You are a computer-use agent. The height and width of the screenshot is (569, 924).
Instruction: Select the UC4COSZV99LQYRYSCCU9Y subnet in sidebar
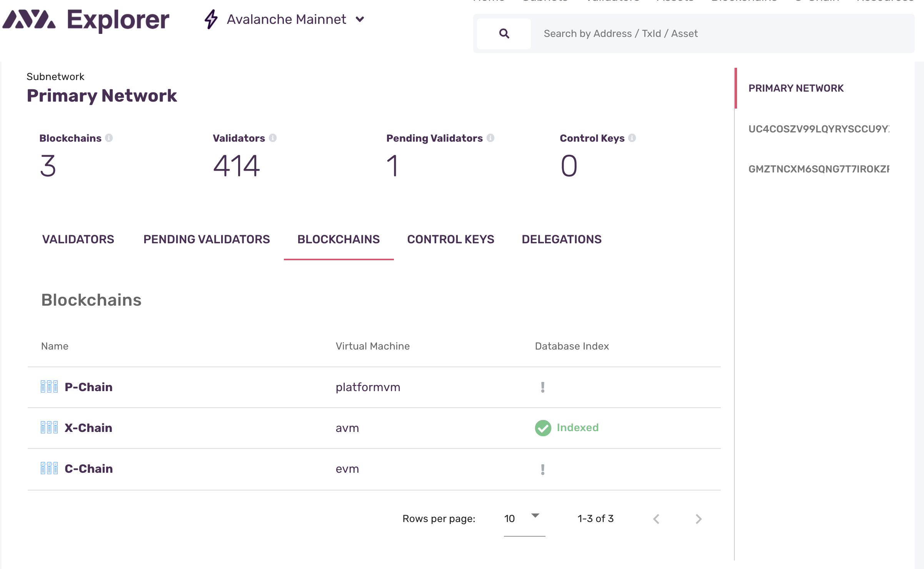click(x=819, y=129)
